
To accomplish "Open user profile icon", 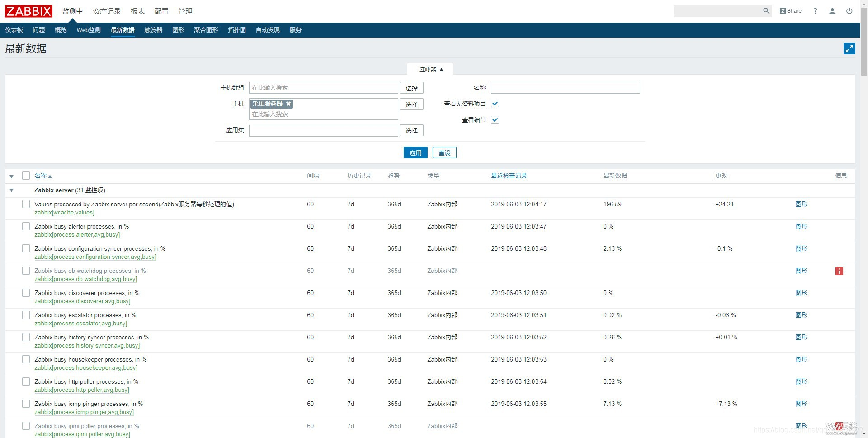I will (832, 11).
